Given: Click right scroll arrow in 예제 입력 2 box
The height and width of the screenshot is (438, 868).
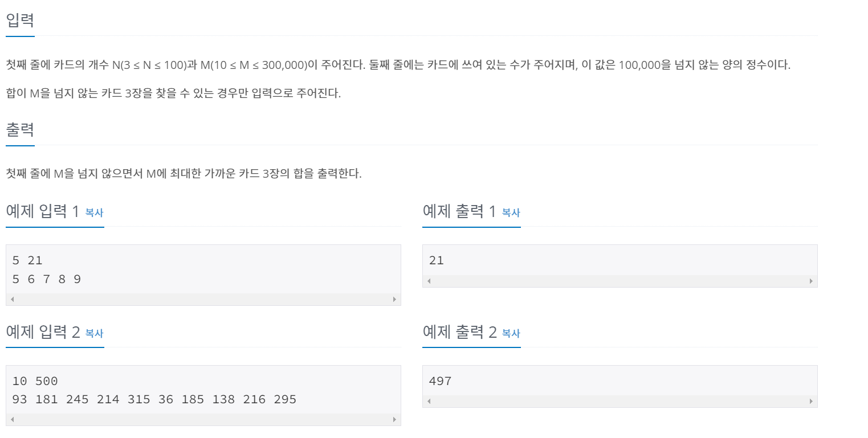Looking at the screenshot, I should tap(394, 419).
